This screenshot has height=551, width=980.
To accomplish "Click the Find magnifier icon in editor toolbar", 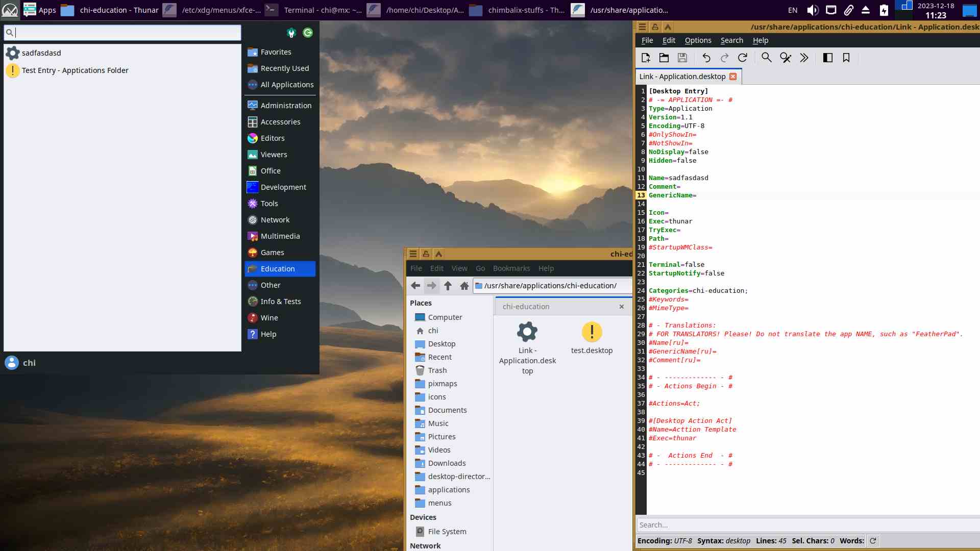I will [766, 58].
